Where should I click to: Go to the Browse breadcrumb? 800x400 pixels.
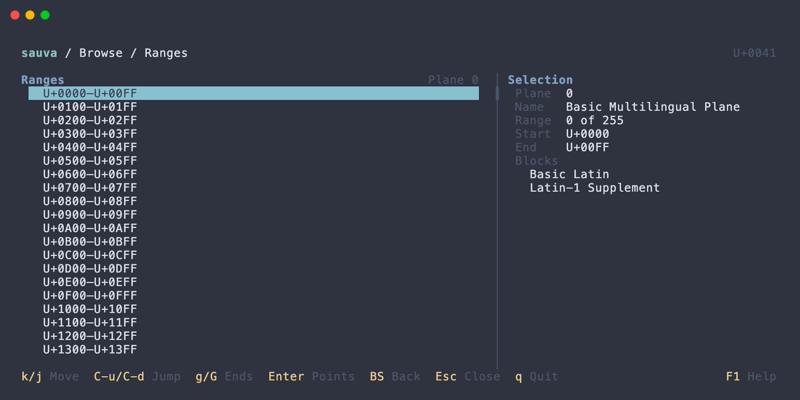[101, 53]
